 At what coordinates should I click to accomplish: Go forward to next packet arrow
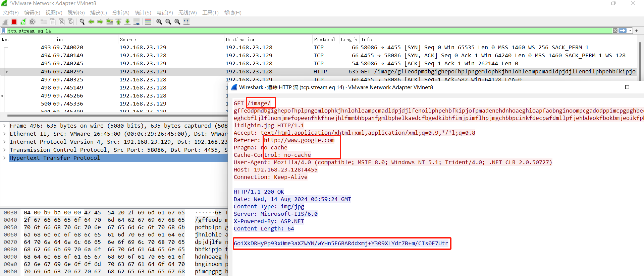(x=100, y=22)
